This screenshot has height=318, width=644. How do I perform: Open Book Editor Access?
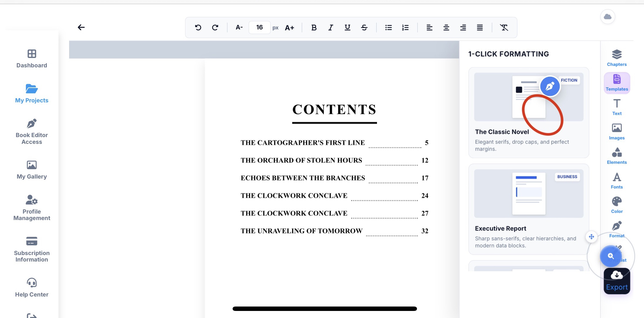point(32,132)
